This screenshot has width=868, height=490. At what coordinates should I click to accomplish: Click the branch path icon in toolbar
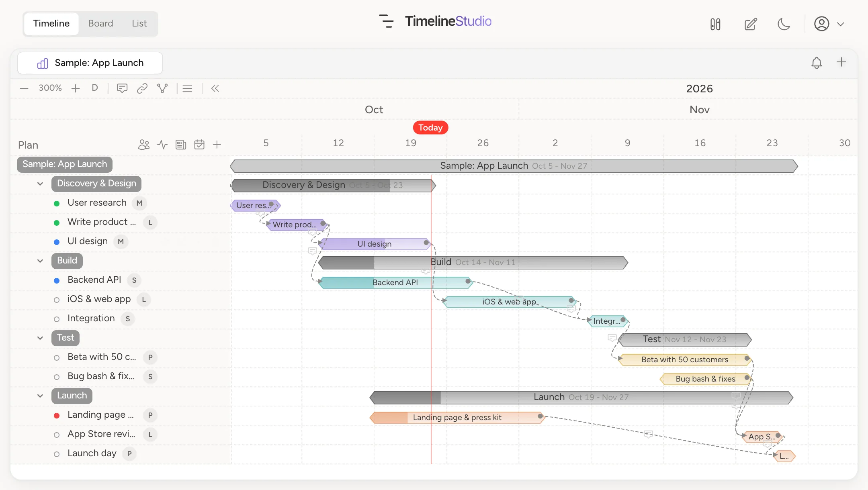[162, 88]
